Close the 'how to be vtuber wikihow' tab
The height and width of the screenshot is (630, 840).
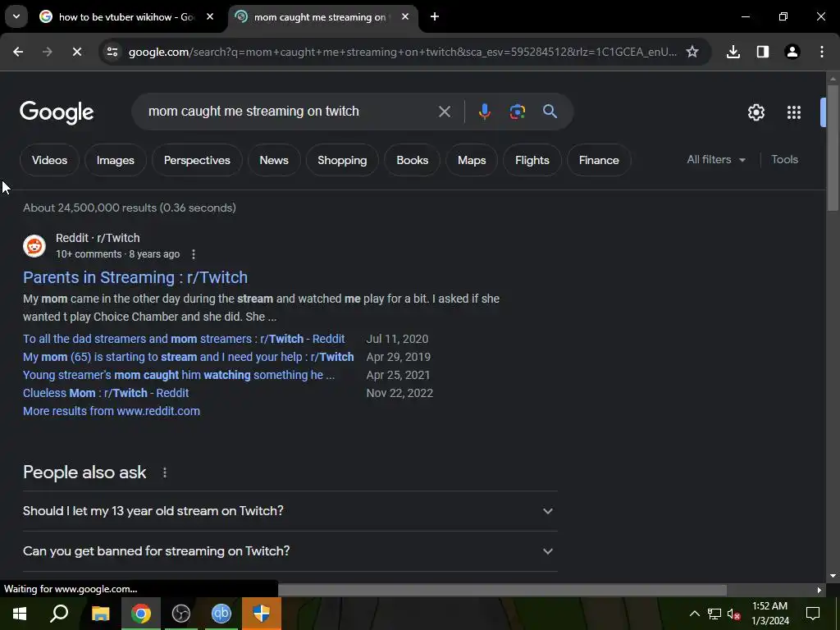[x=210, y=16]
